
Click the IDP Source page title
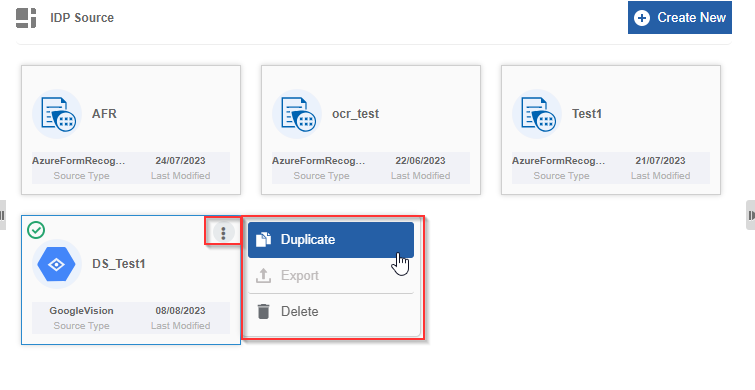point(82,18)
